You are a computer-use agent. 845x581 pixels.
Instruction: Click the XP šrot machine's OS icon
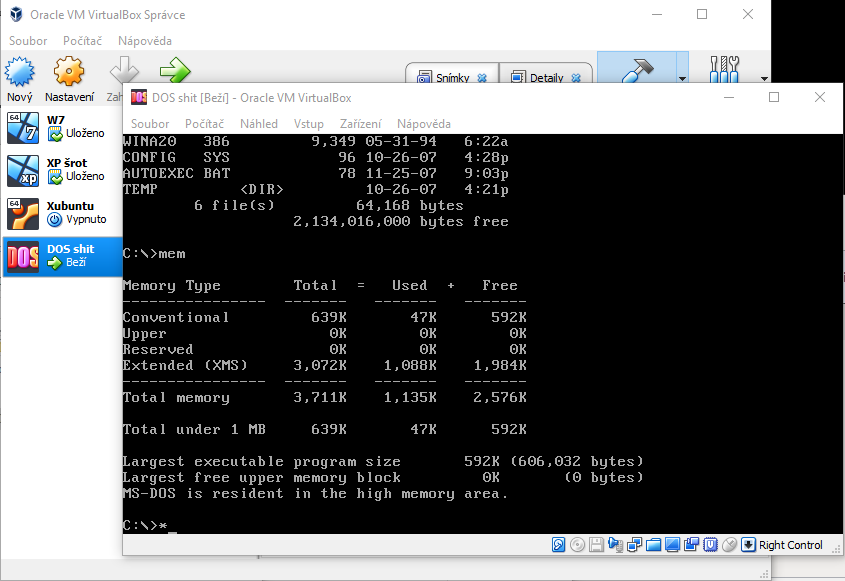pyautogui.click(x=23, y=171)
